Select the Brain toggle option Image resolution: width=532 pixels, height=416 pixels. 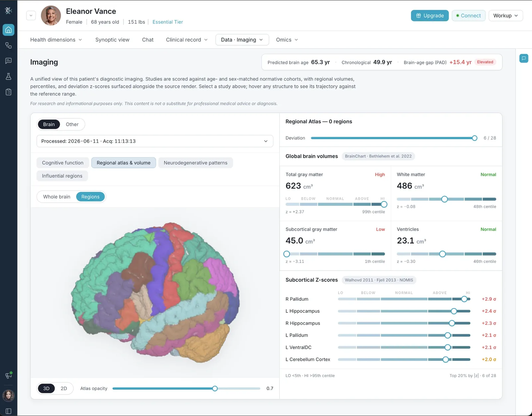(49, 124)
